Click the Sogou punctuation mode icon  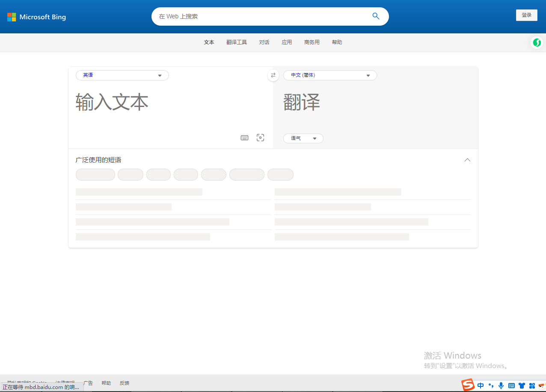pyautogui.click(x=491, y=386)
